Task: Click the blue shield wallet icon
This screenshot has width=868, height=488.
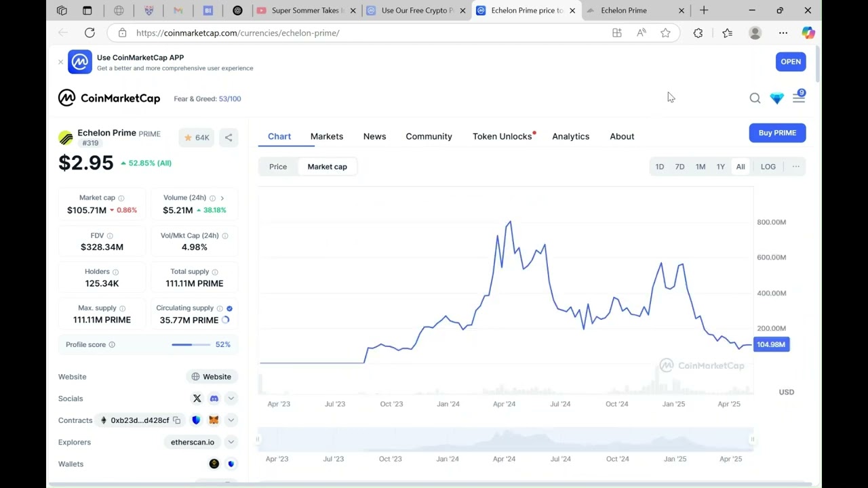Action: click(231, 464)
